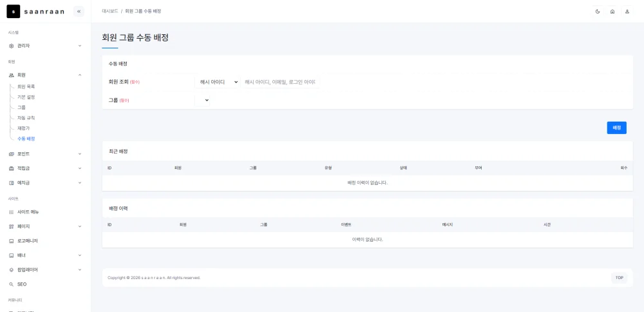Click the member lookup text input field
The width and height of the screenshot is (644, 312).
tap(281, 83)
